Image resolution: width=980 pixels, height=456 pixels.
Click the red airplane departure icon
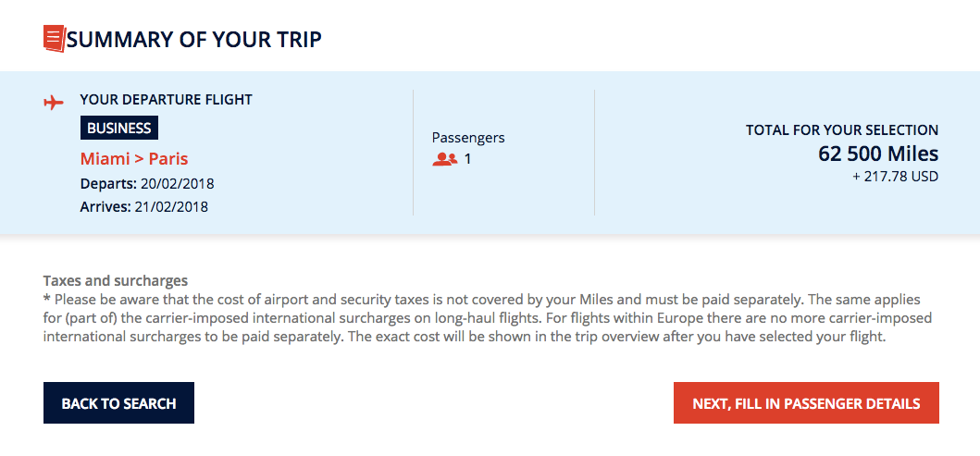coord(54,101)
